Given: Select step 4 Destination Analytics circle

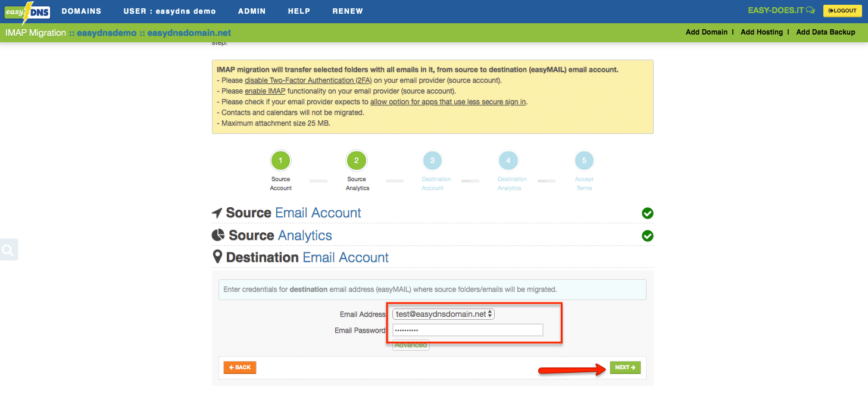Looking at the screenshot, I should pos(508,160).
